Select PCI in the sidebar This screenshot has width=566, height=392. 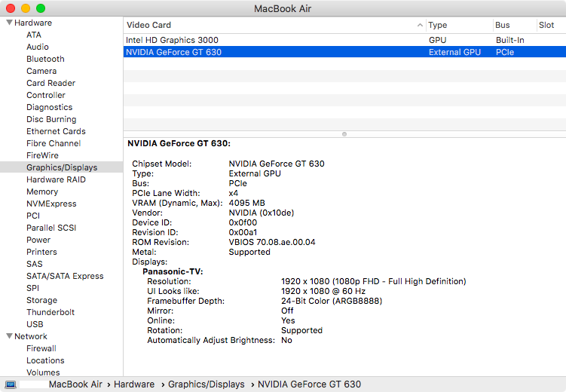tap(33, 216)
